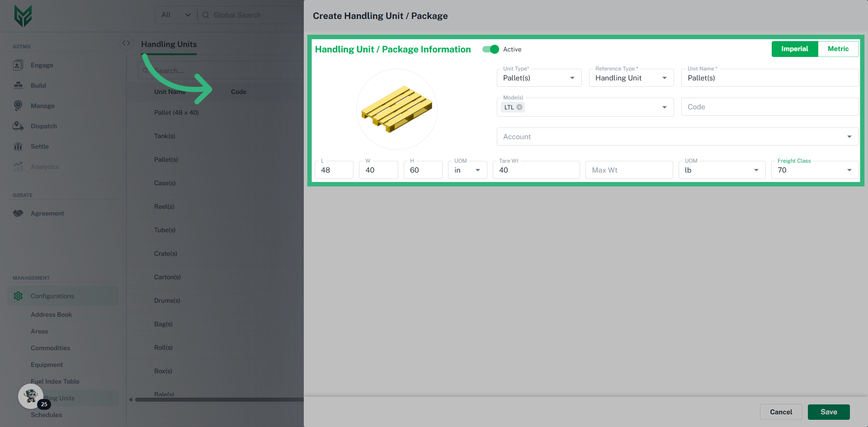
Task: Select the Analytics chart icon
Action: (18, 167)
